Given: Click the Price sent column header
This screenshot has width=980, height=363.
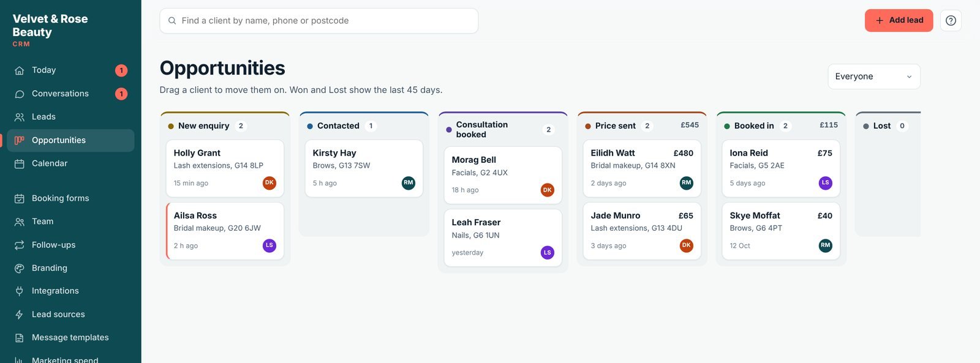Looking at the screenshot, I should pyautogui.click(x=642, y=125).
